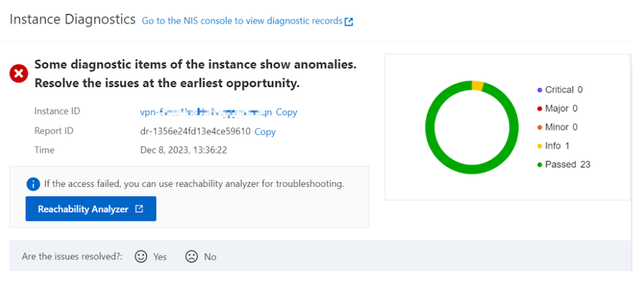Open the Reachability Analyzer
The image size is (644, 281).
coord(91,209)
